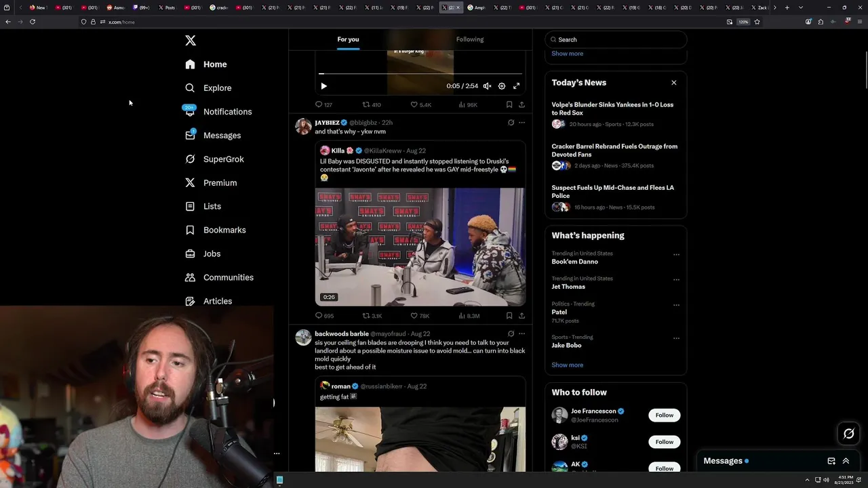Viewport: 868px width, 488px height.
Task: Click the Jobs briefcase icon
Action: (190, 253)
